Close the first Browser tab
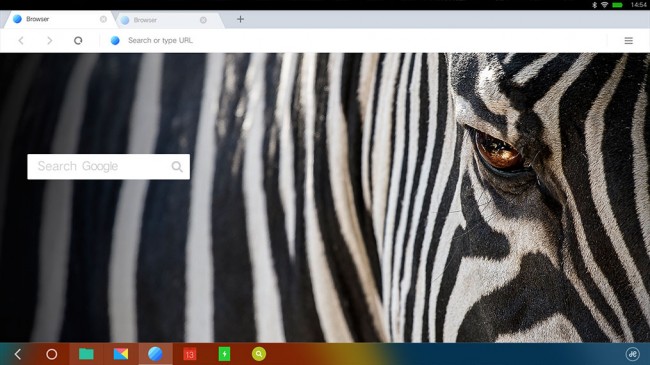The image size is (650, 365). click(x=103, y=19)
